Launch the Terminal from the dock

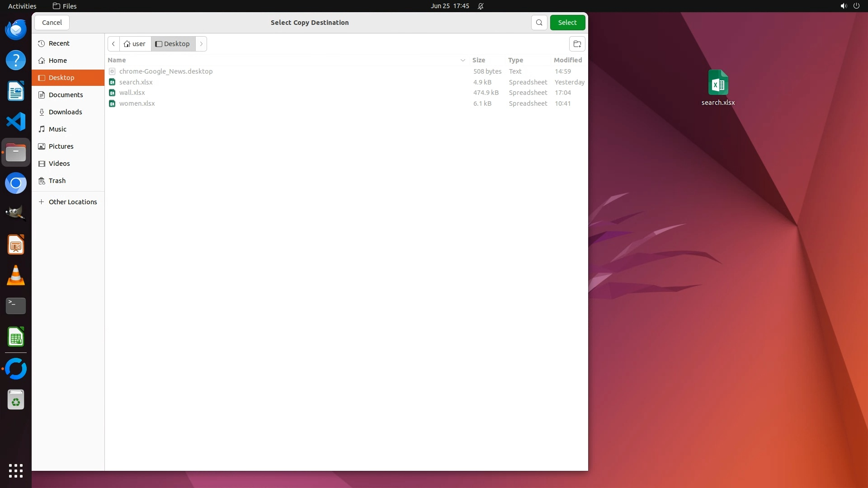[x=16, y=306]
